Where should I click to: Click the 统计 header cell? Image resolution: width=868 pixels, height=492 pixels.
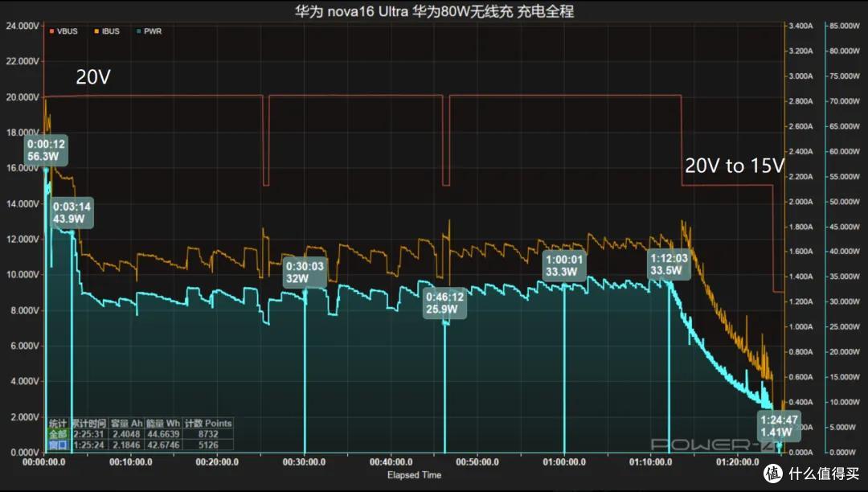(x=58, y=424)
